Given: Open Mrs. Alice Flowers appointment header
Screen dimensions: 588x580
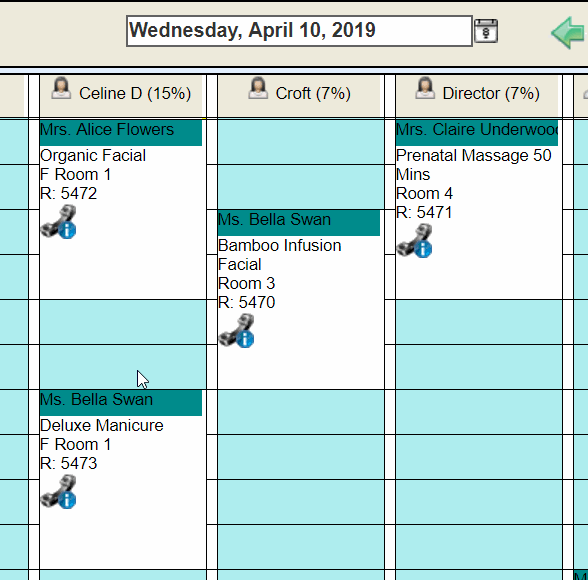Looking at the screenshot, I should click(x=121, y=133).
